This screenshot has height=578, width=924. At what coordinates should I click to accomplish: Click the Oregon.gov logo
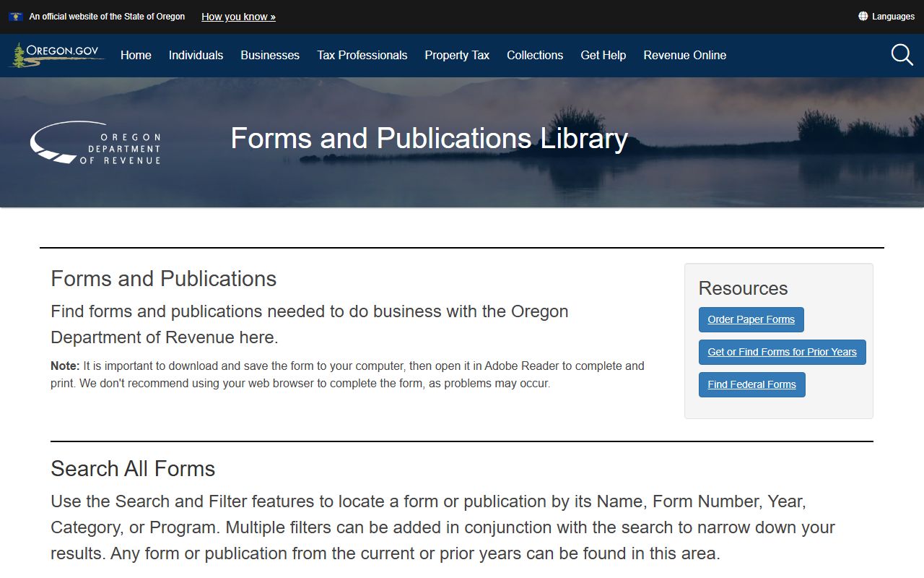pos(57,55)
